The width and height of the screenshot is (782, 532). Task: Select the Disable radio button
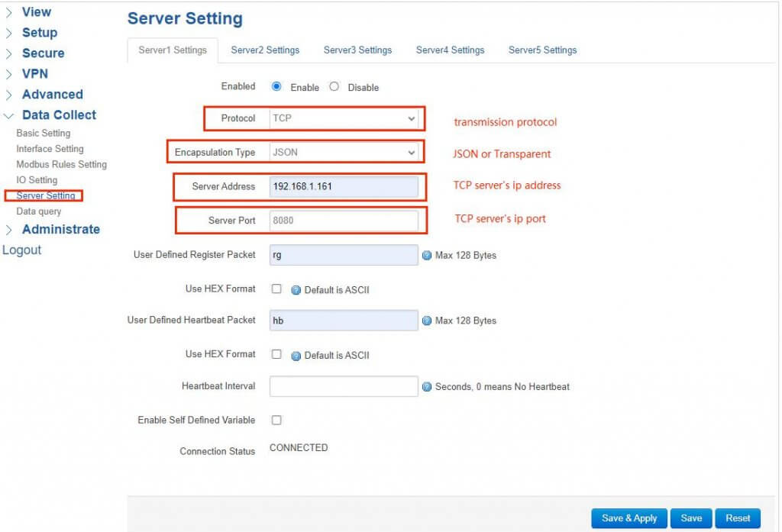pos(334,86)
